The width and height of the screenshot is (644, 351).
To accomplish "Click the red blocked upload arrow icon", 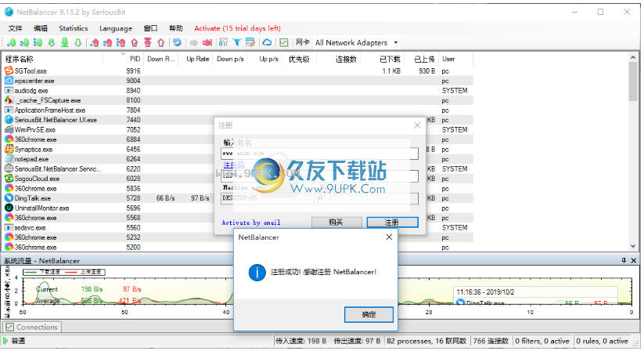I will (x=135, y=42).
